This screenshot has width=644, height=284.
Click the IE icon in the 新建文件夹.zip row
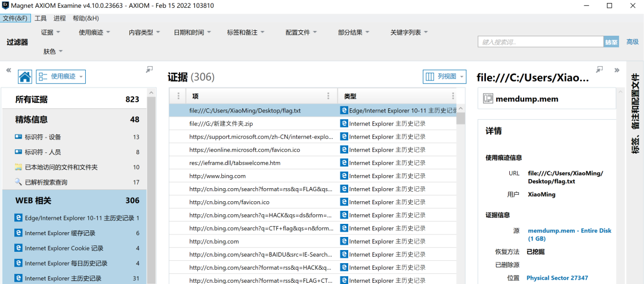(x=344, y=123)
